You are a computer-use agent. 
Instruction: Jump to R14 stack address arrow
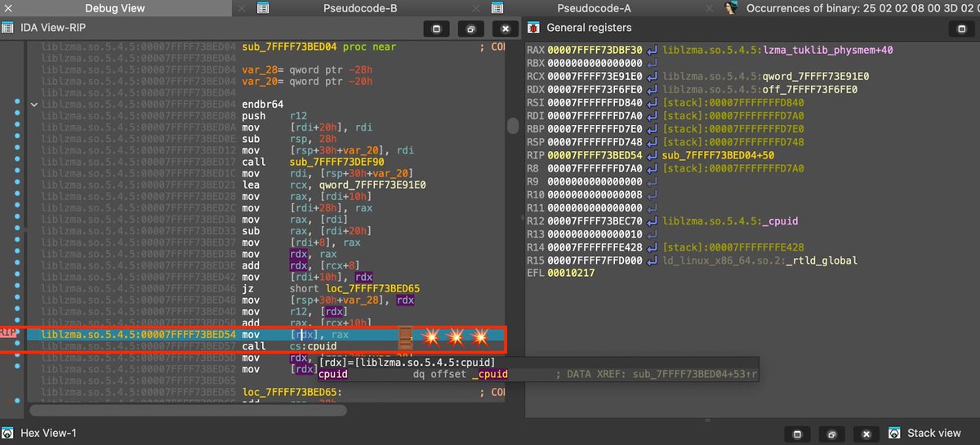click(652, 247)
